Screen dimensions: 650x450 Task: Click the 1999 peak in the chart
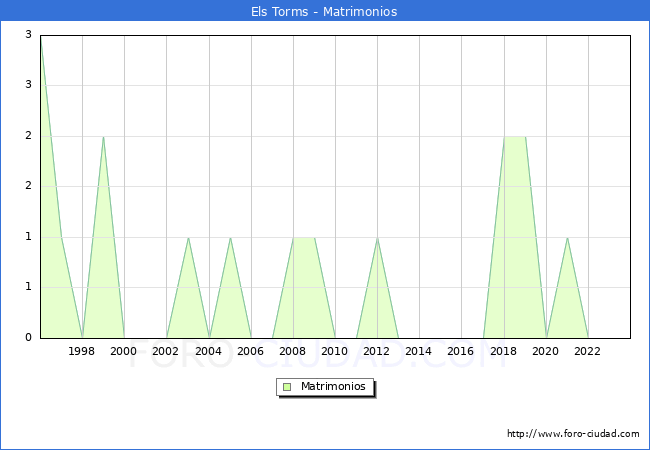[x=103, y=137]
